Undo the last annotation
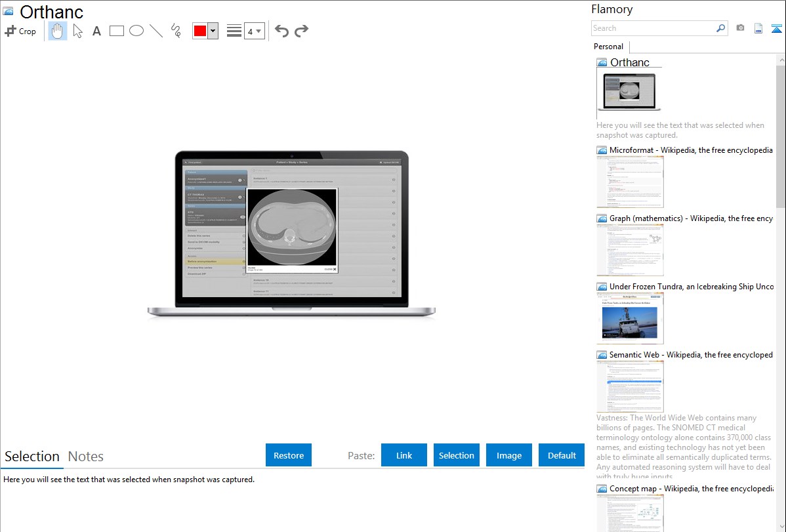Screen dimensions: 786x532 coord(281,31)
